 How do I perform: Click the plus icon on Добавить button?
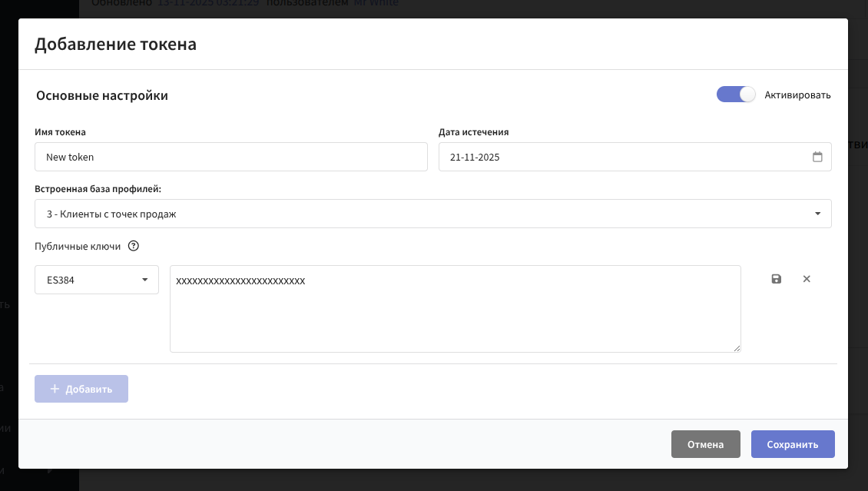(55, 389)
